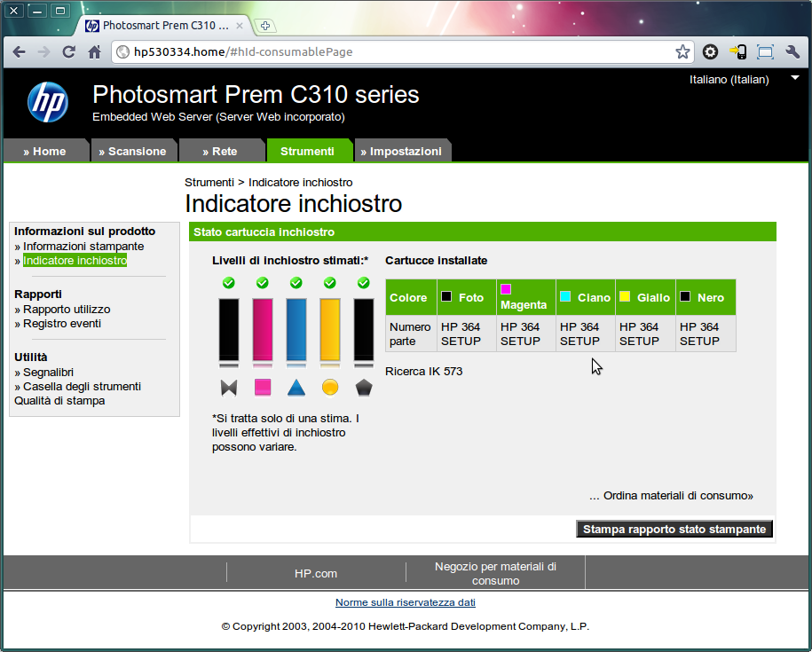Click the yellow circle cartridge symbol
This screenshot has width=812, height=652.
tap(330, 387)
